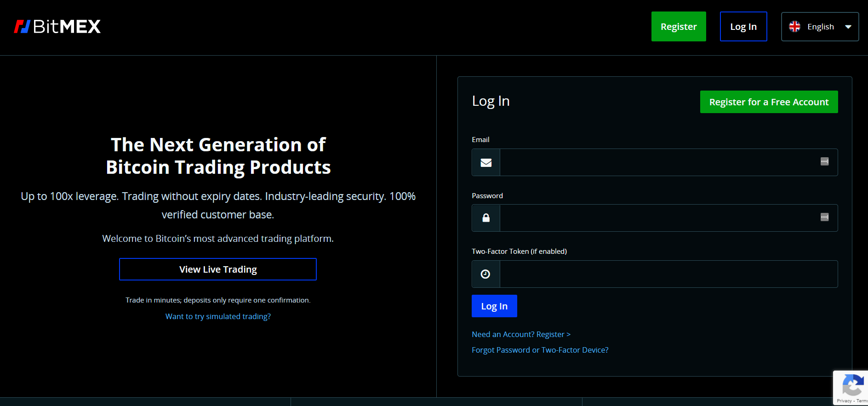The image size is (868, 406).
Task: Open Need an Account? Register link
Action: click(521, 334)
